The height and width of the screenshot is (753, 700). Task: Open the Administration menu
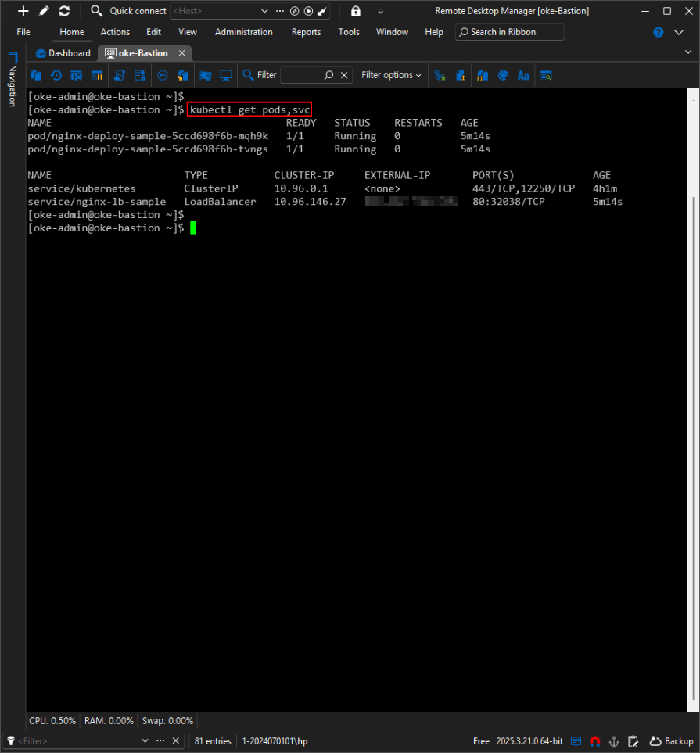point(243,32)
